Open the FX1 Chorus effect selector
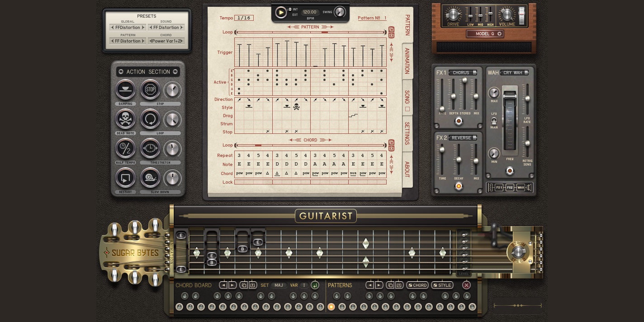644x322 pixels. coord(463,73)
